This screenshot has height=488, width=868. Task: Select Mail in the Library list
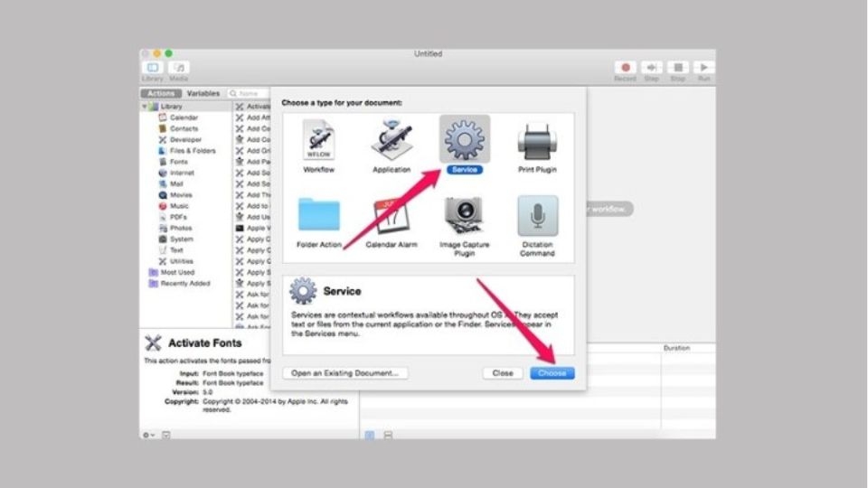[x=176, y=183]
